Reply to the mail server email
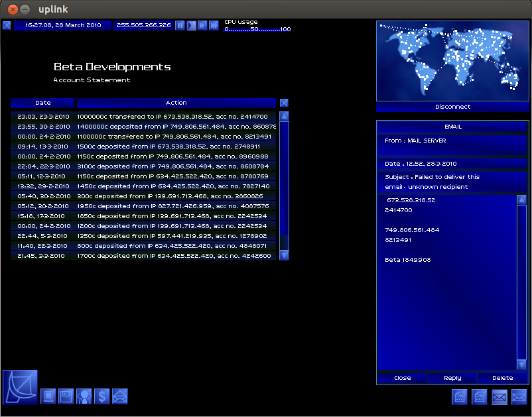 [x=452, y=378]
